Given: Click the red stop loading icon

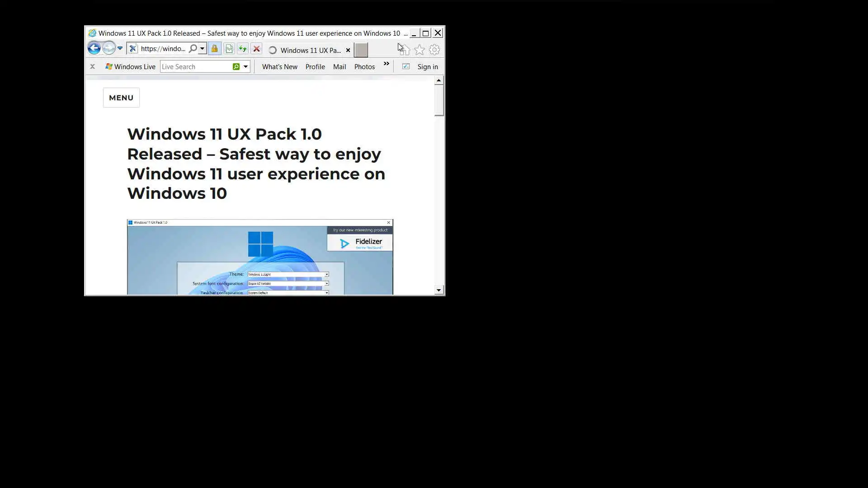Looking at the screenshot, I should [256, 49].
